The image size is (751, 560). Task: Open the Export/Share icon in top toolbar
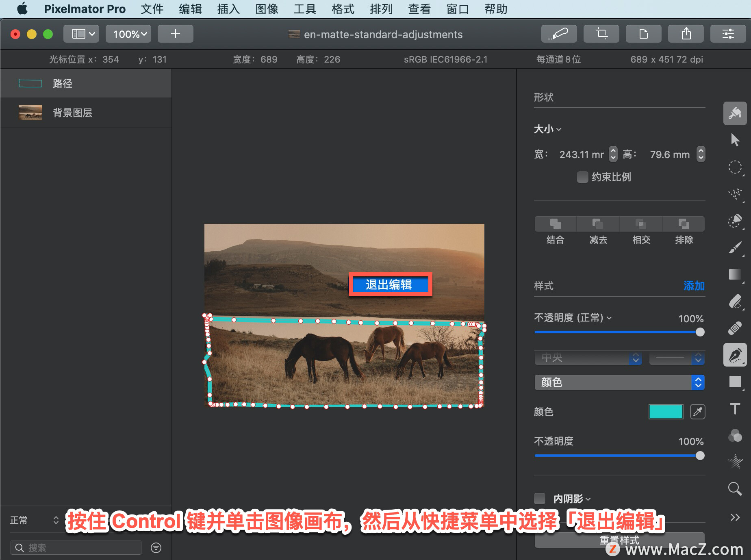[x=686, y=34]
